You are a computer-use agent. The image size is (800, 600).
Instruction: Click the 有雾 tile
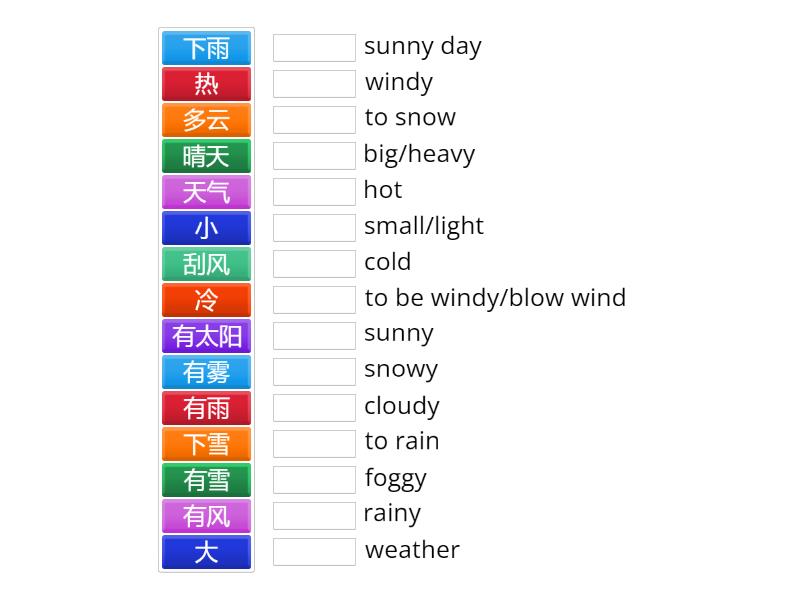[x=206, y=371]
